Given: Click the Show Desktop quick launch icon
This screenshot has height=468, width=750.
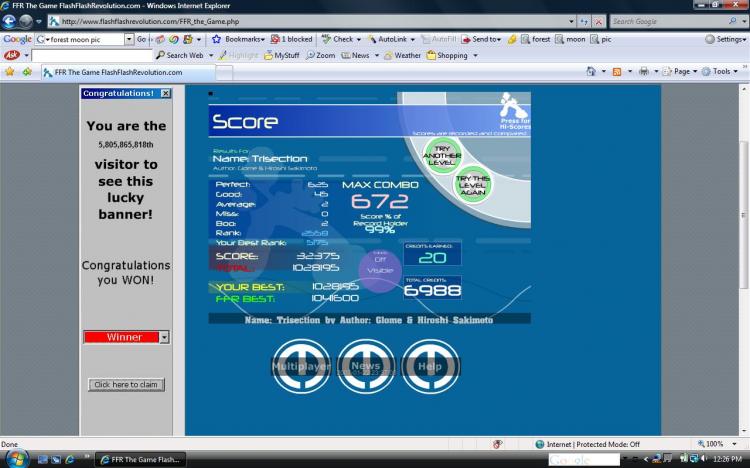Looking at the screenshot, I should click(x=43, y=459).
